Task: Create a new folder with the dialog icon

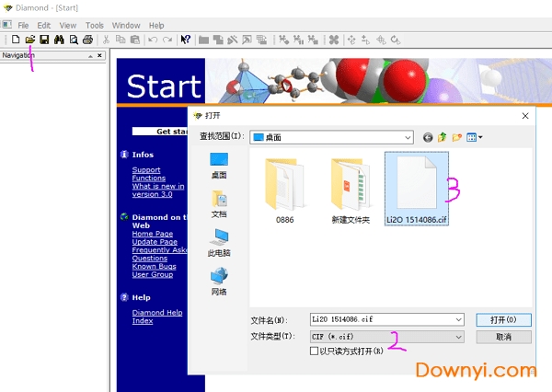Action: pyautogui.click(x=456, y=137)
